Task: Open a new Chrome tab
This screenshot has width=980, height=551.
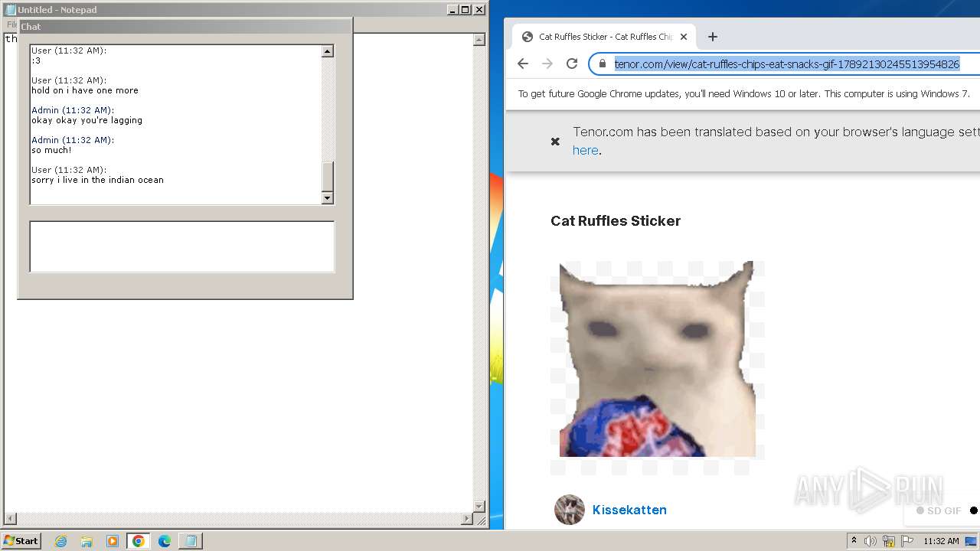Action: click(713, 37)
